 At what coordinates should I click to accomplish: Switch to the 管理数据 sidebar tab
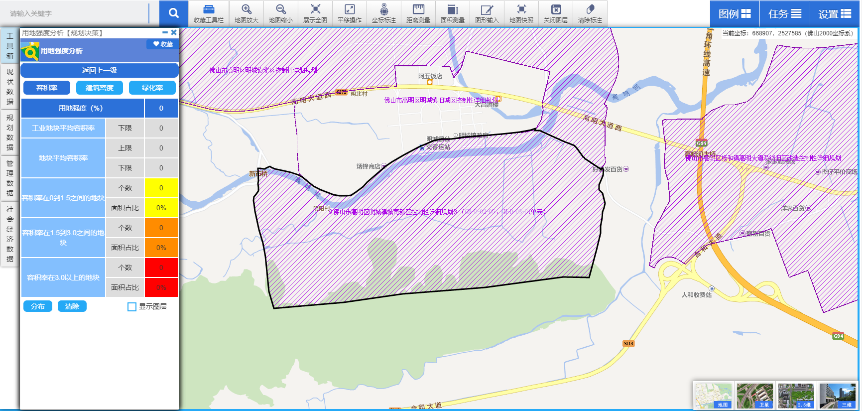click(x=10, y=178)
